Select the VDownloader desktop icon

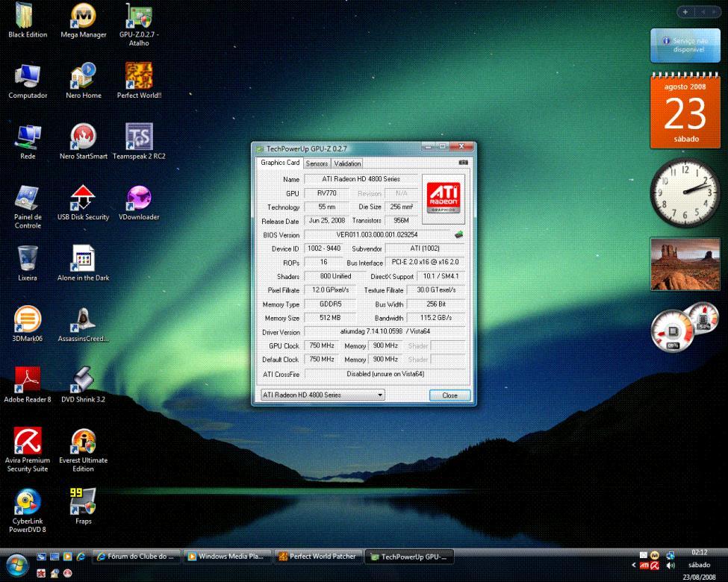(x=139, y=203)
